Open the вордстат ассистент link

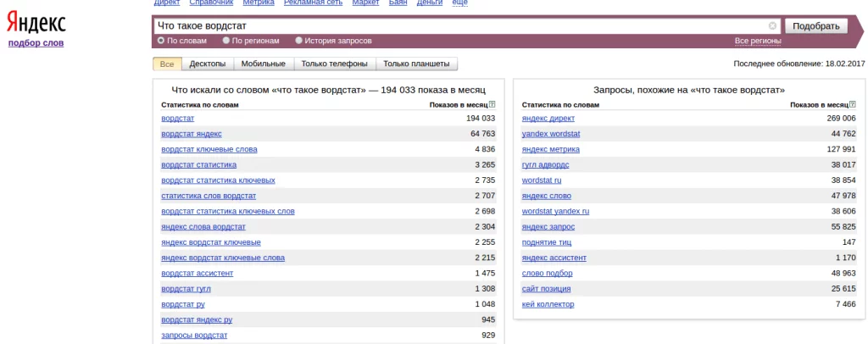[x=197, y=273]
